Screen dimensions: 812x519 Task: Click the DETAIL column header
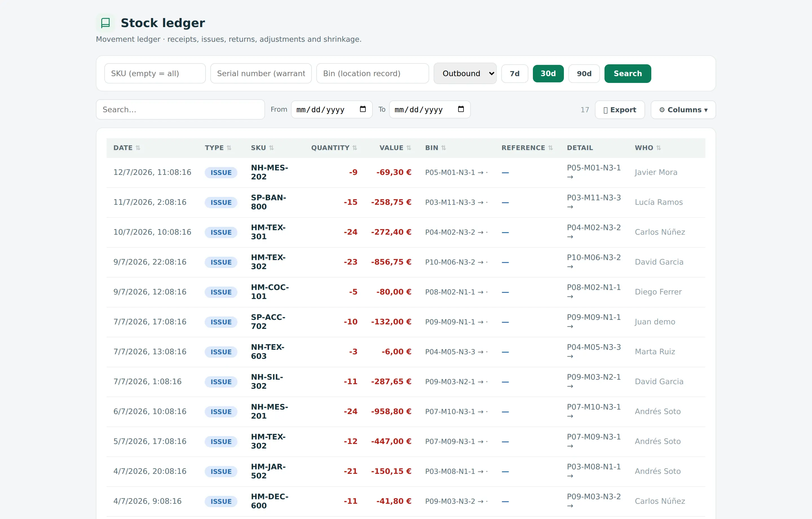[x=580, y=148]
